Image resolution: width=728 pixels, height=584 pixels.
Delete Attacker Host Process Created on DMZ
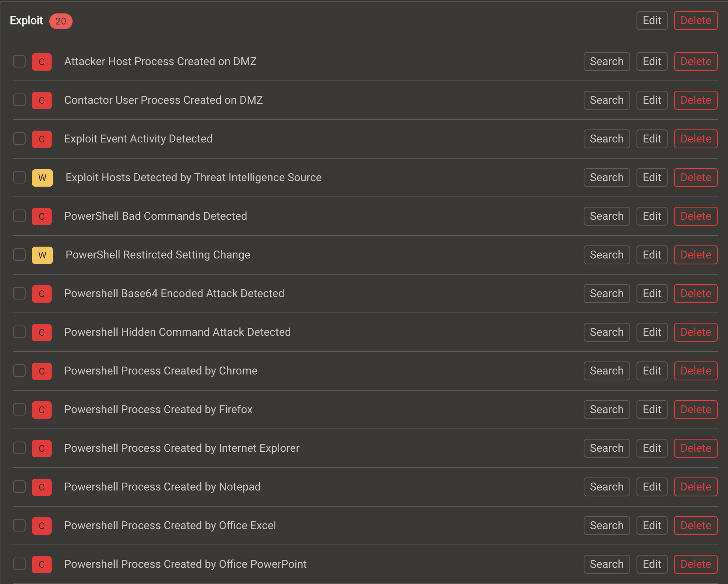[696, 62]
